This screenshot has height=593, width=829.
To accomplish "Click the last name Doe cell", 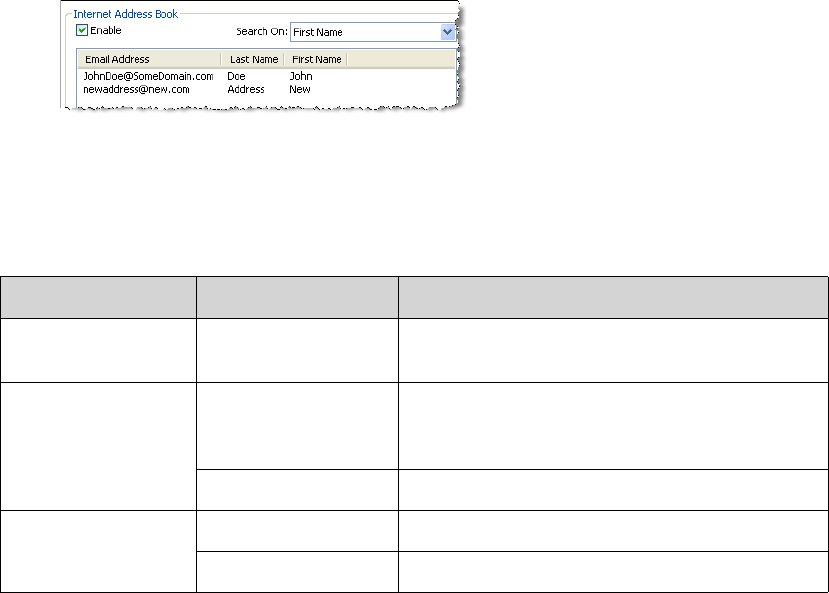I will pyautogui.click(x=236, y=76).
